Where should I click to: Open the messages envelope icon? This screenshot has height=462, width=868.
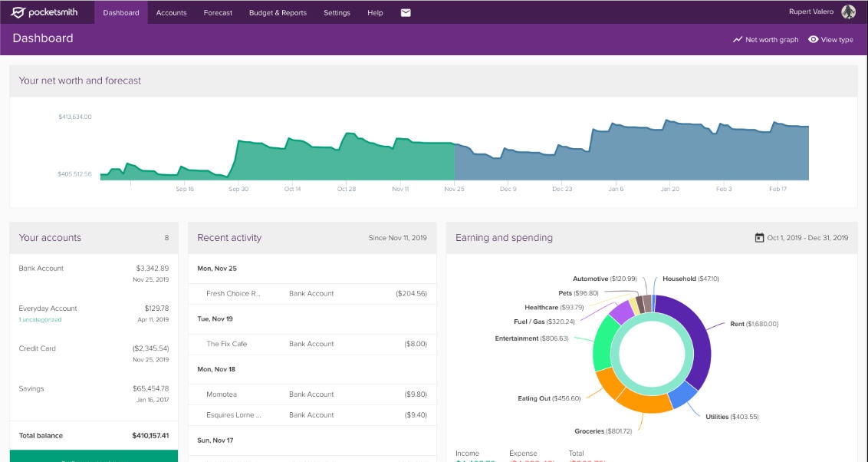tap(405, 12)
